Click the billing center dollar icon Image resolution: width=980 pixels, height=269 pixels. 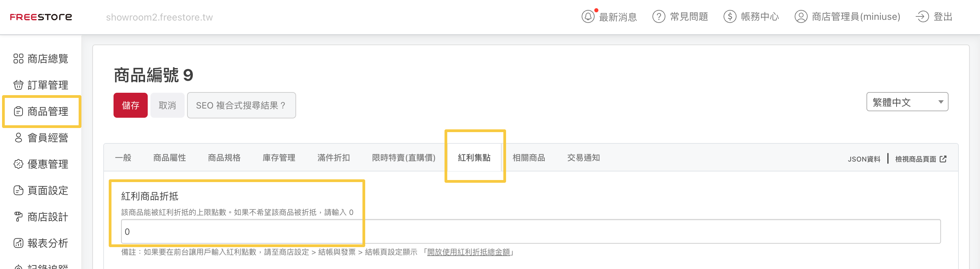click(730, 17)
